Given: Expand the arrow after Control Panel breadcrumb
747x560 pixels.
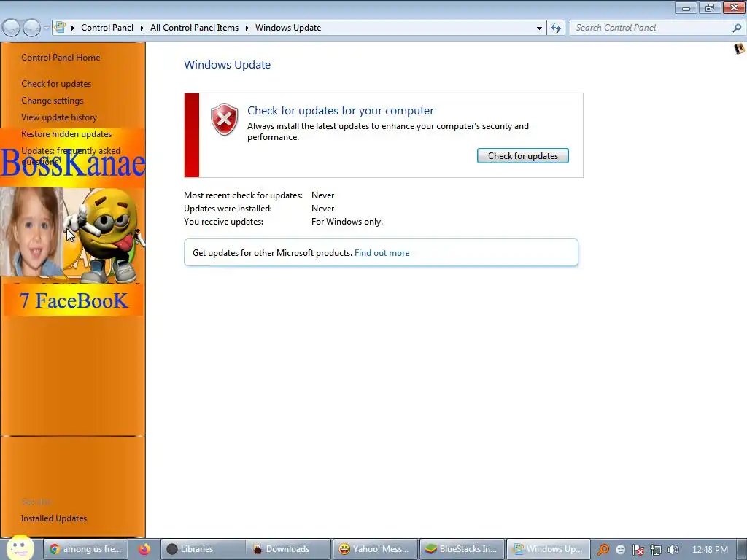Looking at the screenshot, I should click(142, 28).
